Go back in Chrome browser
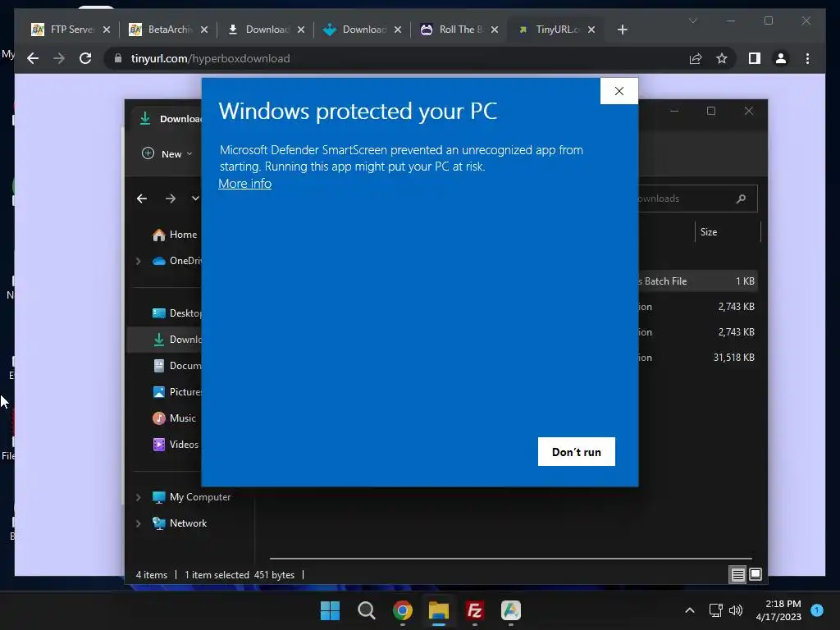 pos(33,58)
